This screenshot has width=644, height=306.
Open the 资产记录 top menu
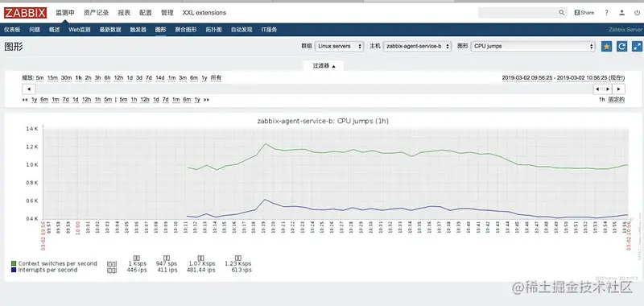coord(96,13)
